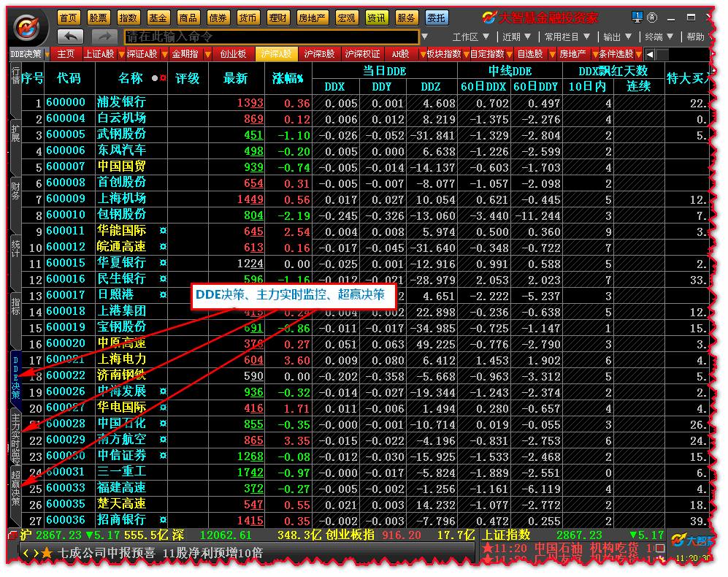728x577 pixels.
Task: Click the 房地产 top navigation button
Action: click(312, 18)
